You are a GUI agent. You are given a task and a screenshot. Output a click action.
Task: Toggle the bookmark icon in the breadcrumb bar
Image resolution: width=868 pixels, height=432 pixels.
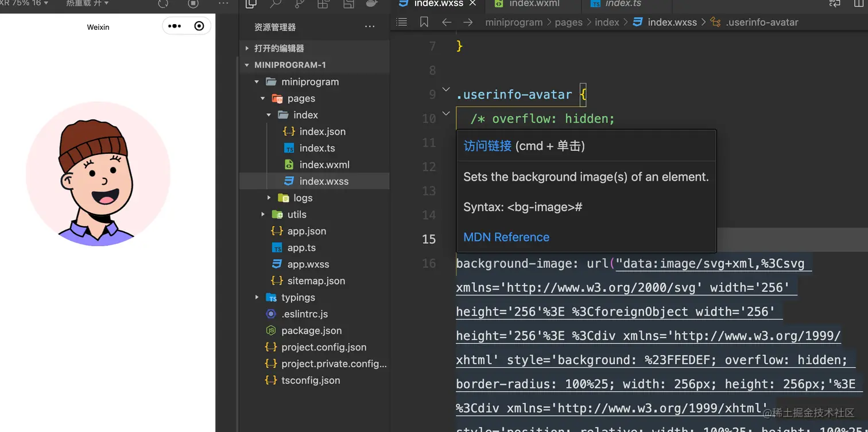tap(424, 22)
